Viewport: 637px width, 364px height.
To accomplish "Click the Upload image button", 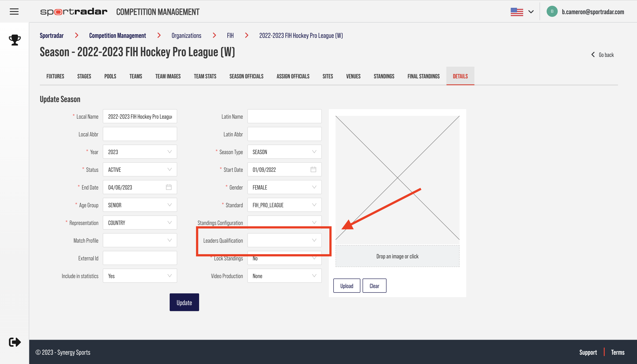I will [347, 285].
